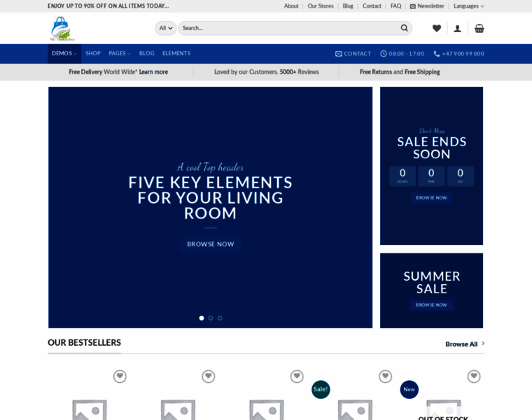Click the search magnifier icon
Screen dimensions: 532x420
click(x=404, y=28)
